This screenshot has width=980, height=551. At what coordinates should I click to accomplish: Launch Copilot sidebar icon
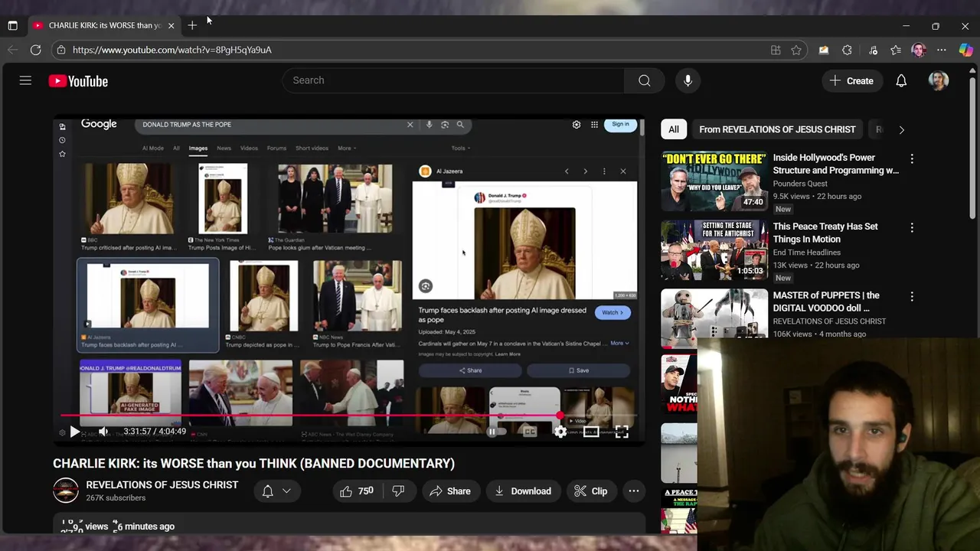[x=965, y=50]
